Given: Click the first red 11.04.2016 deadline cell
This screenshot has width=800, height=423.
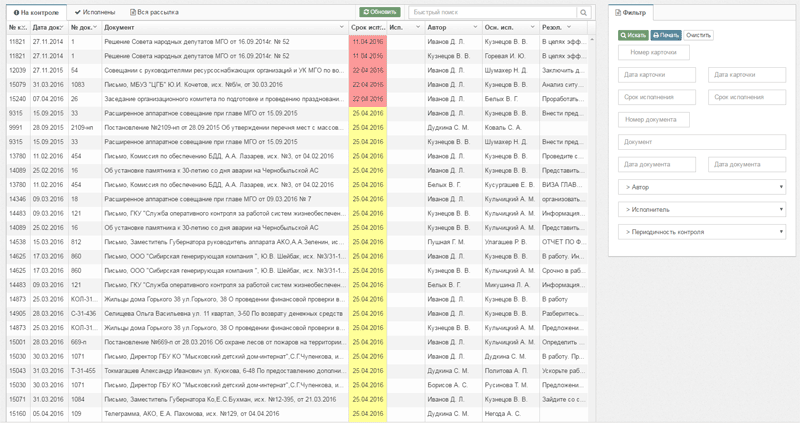Looking at the screenshot, I should coord(367,42).
